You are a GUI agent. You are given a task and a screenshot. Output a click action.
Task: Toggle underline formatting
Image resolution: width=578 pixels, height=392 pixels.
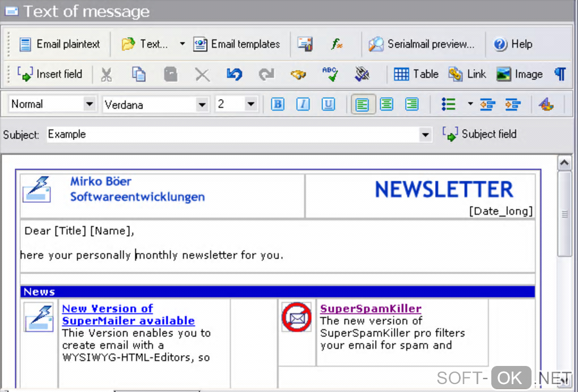(328, 104)
